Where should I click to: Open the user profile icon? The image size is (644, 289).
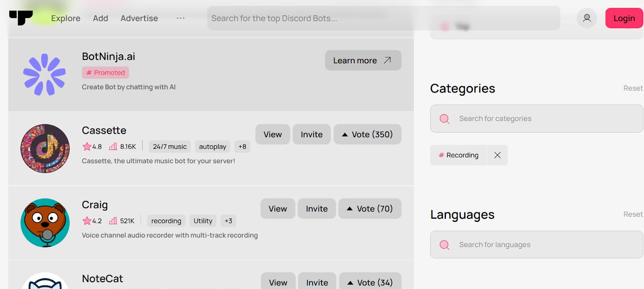(587, 18)
